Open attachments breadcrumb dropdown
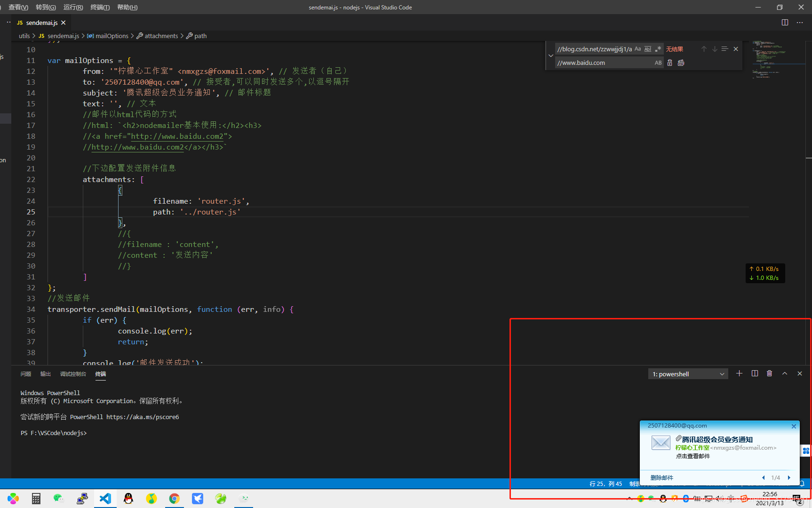 (157, 36)
